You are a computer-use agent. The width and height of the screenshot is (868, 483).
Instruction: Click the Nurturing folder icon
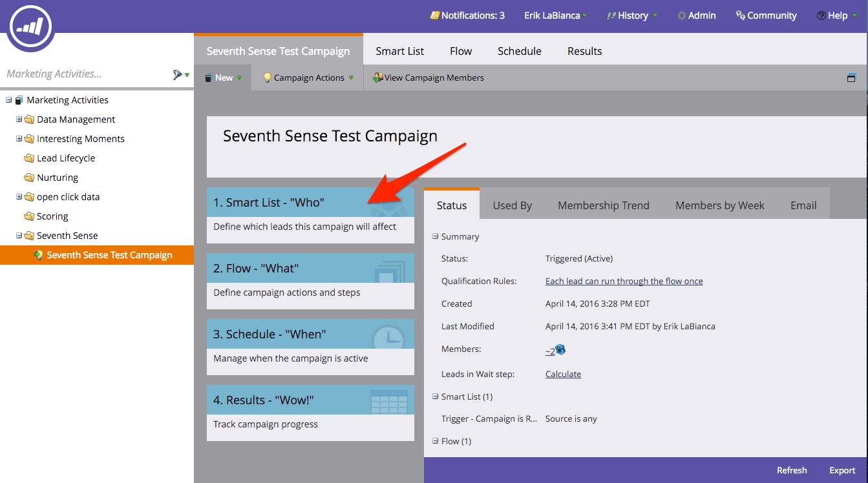pos(29,178)
